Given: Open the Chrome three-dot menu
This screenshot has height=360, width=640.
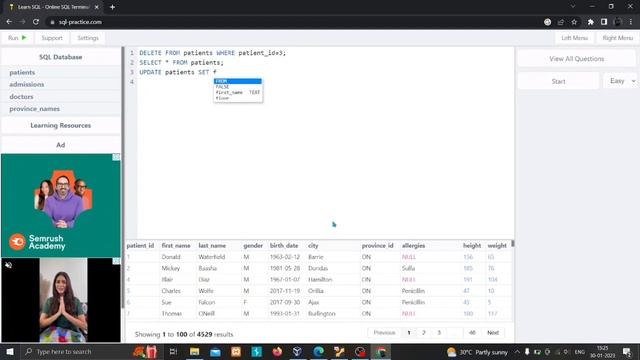Looking at the screenshot, I should click(x=631, y=22).
